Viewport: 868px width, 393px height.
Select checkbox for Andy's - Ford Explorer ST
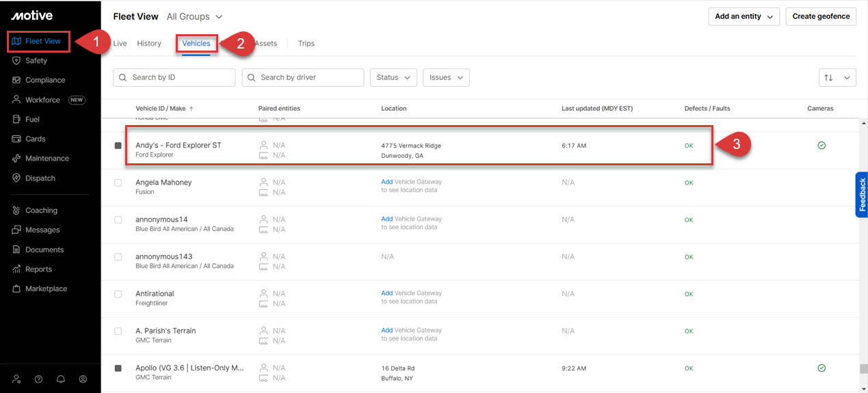118,146
